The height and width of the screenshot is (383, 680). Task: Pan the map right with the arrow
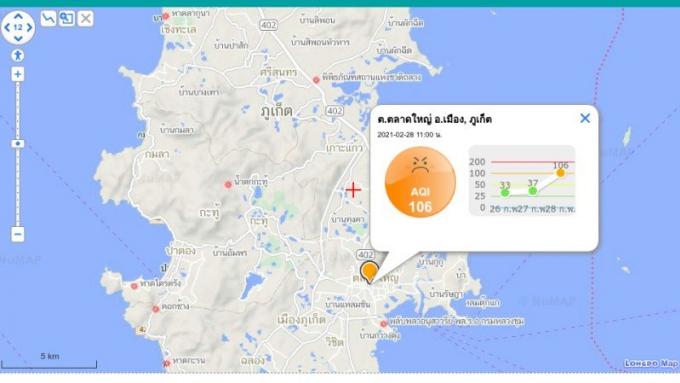point(29,27)
